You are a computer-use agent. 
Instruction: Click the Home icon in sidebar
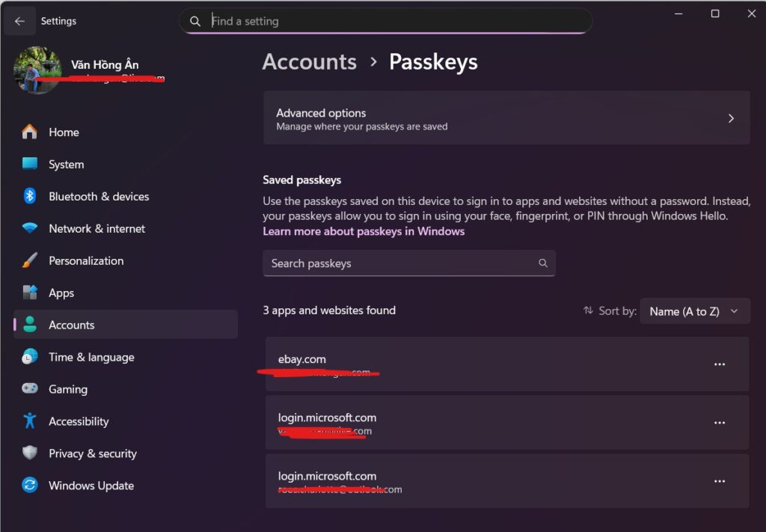click(30, 132)
